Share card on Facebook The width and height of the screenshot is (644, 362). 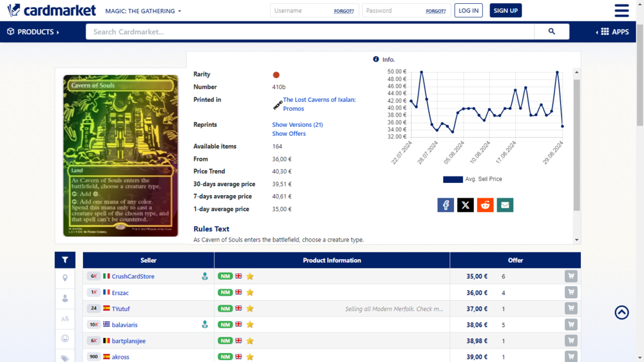point(446,205)
